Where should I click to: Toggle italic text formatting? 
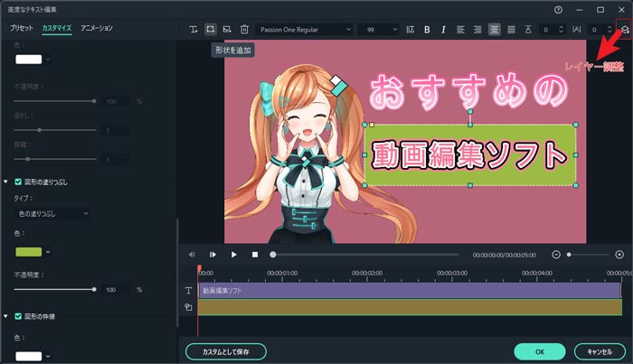443,30
